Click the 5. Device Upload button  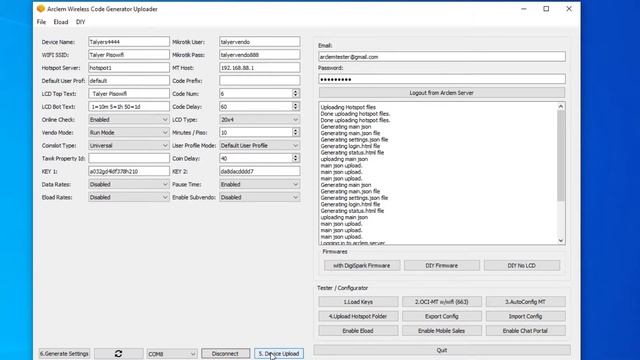pyautogui.click(x=279, y=354)
